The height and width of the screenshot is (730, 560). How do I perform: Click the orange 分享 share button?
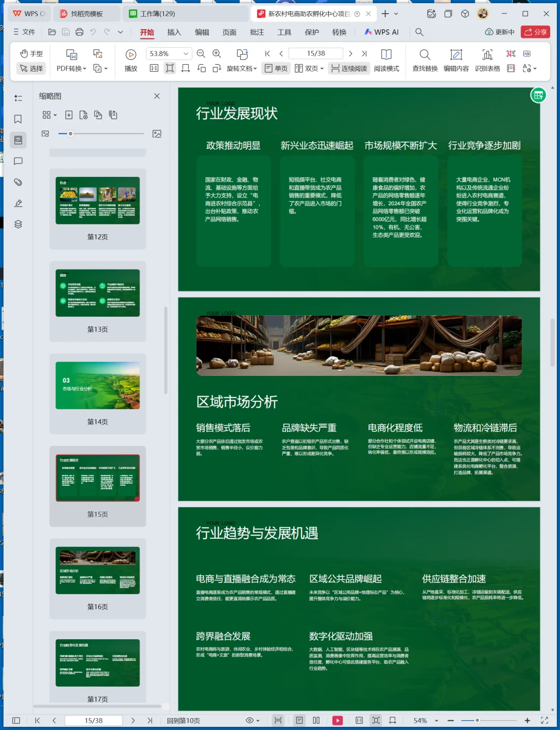coord(535,32)
